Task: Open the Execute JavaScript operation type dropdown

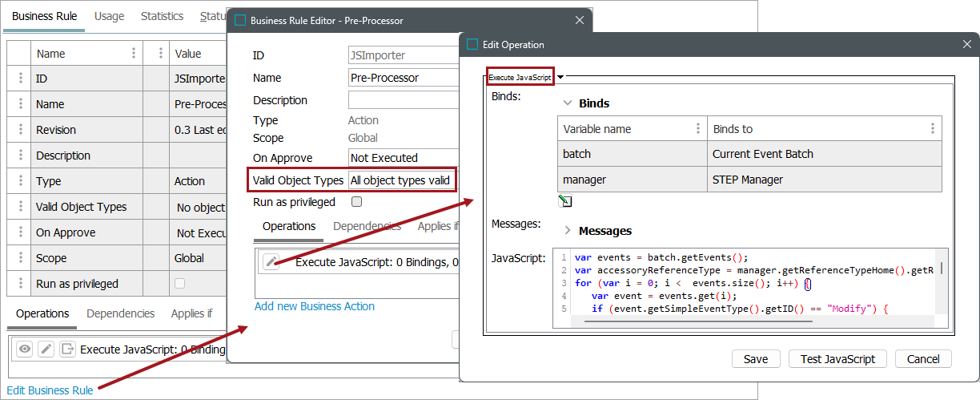Action: [560, 77]
